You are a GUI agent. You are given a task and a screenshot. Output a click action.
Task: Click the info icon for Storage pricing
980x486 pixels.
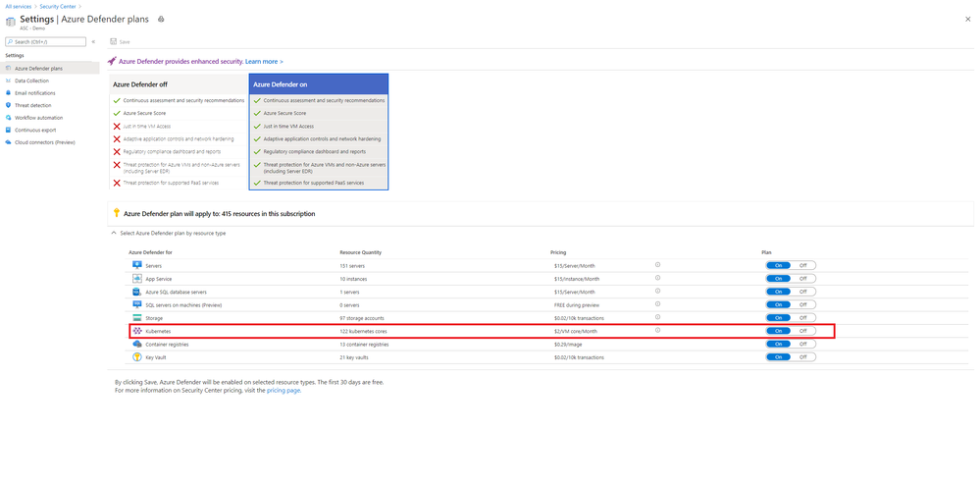coord(657,317)
